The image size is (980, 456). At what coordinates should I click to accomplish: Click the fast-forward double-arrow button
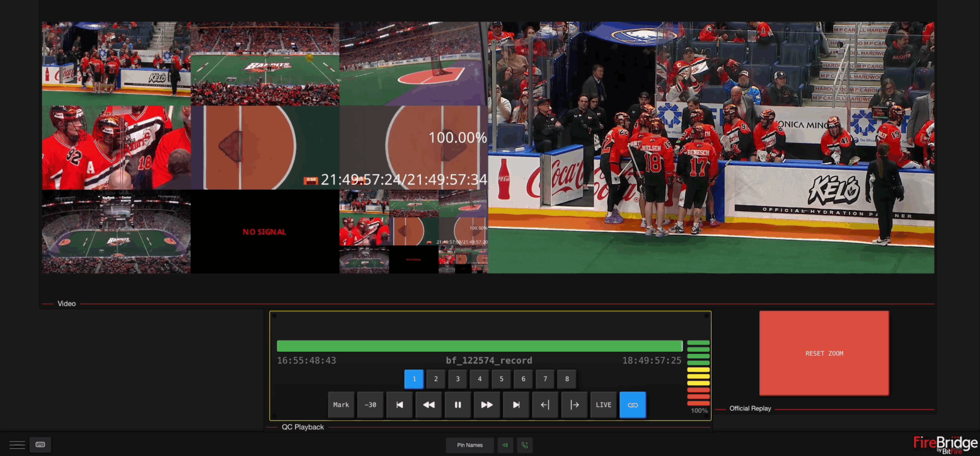click(x=487, y=405)
